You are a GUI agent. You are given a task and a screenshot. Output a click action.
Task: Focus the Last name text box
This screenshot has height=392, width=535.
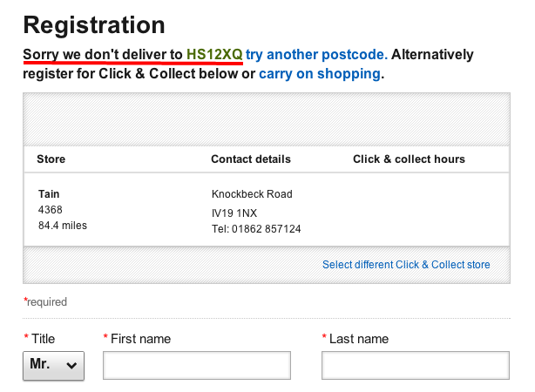point(415,366)
